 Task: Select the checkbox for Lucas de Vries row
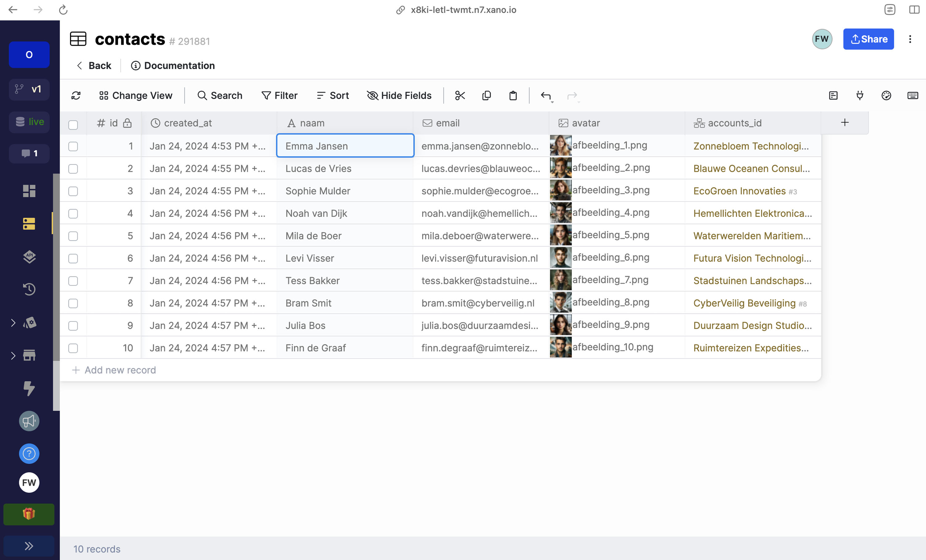(73, 169)
